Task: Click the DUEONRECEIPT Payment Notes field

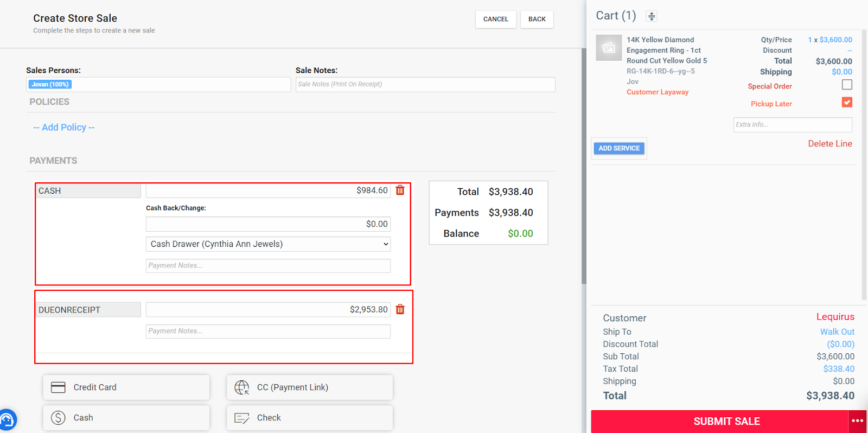Action: 268,331
